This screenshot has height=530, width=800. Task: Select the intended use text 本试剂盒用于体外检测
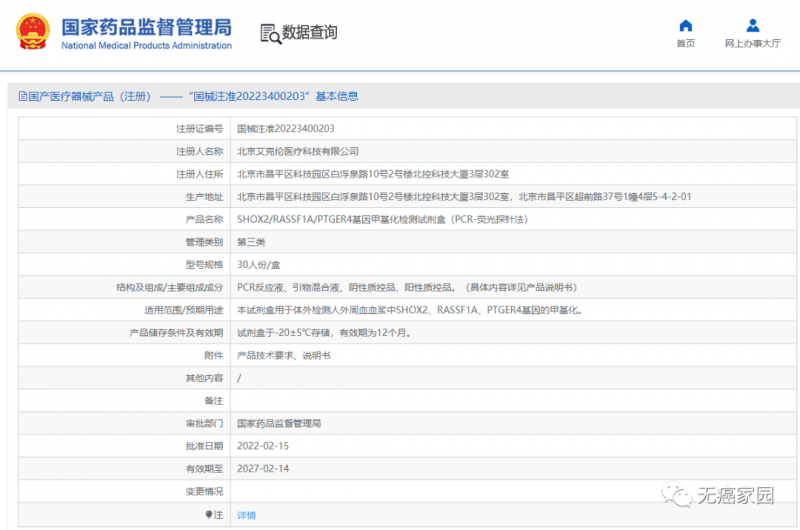410,310
